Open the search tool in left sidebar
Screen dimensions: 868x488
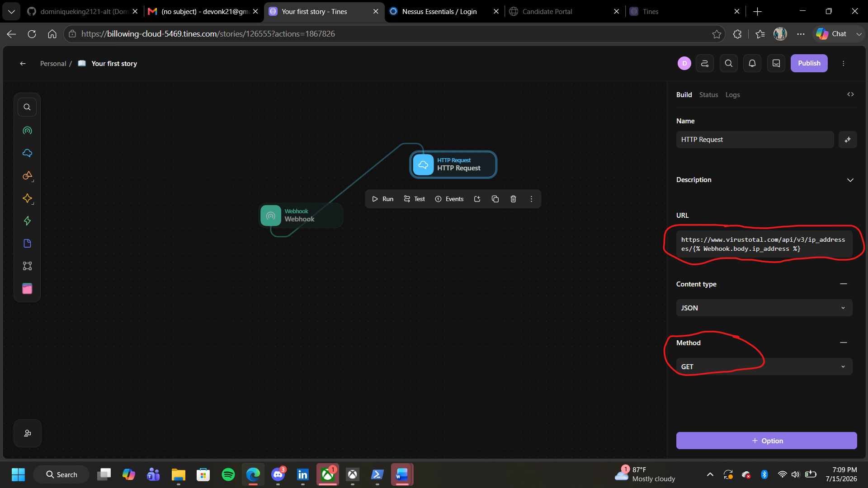[27, 107]
